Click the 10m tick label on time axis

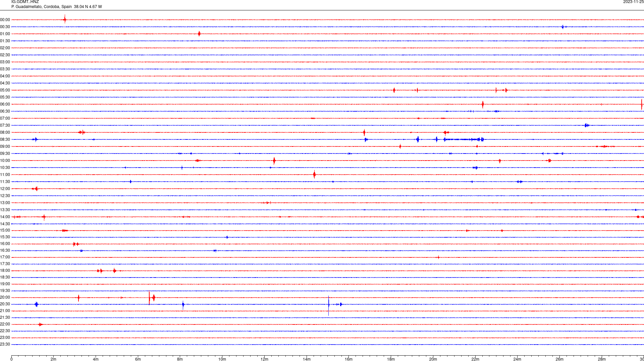click(222, 359)
